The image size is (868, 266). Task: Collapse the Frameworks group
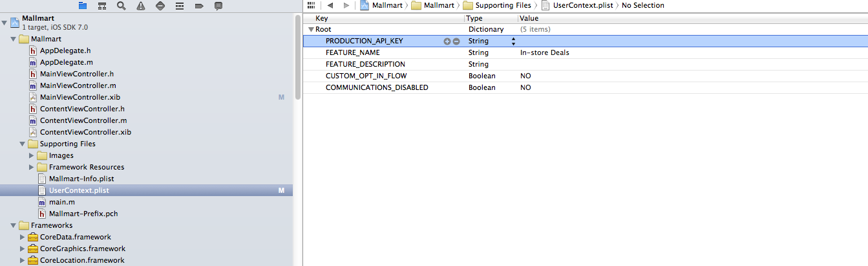(x=14, y=225)
